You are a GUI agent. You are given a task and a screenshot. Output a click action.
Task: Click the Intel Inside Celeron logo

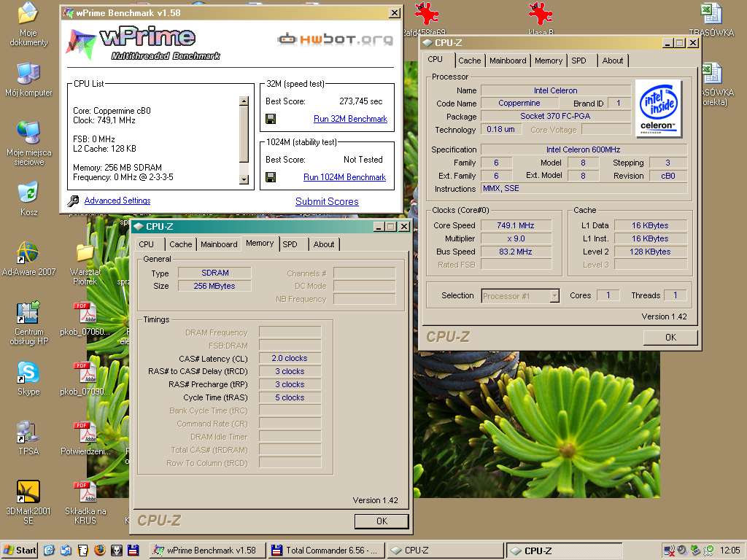pos(659,109)
